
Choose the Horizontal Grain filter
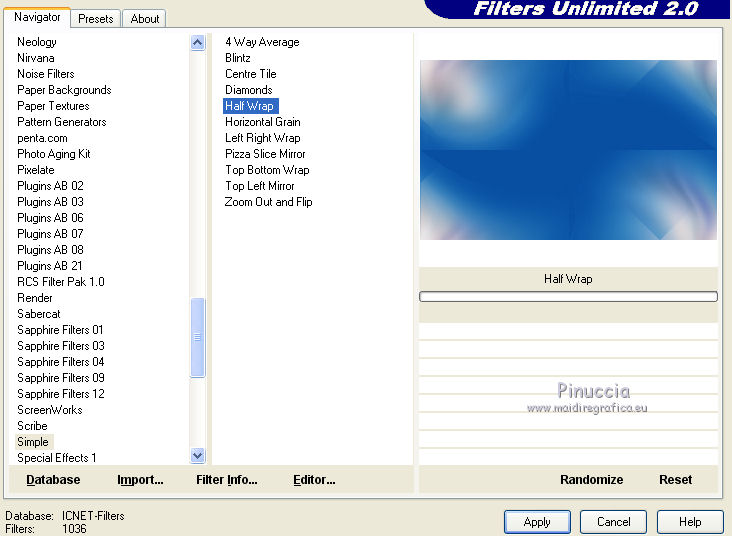coord(263,122)
